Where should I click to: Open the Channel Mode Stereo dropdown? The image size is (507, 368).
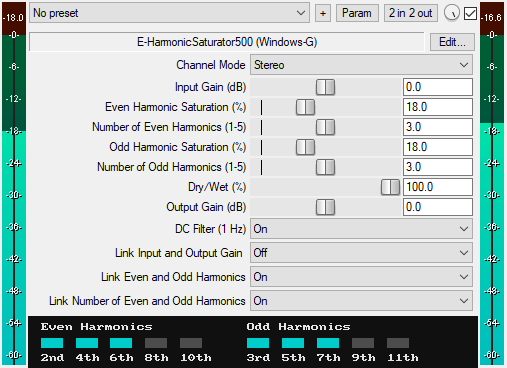361,65
